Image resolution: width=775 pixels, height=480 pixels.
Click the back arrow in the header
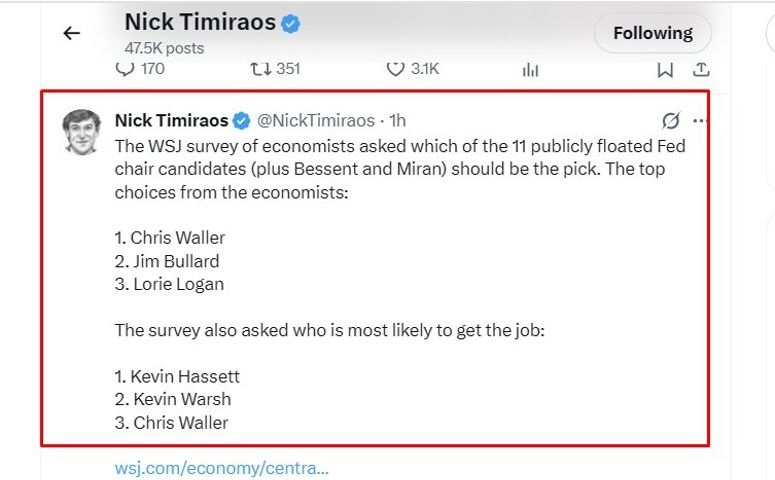click(x=71, y=33)
